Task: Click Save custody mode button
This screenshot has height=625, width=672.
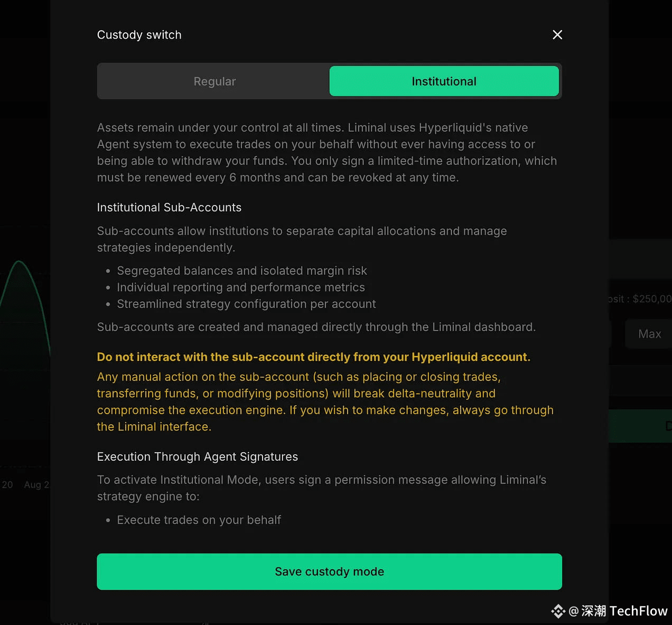Action: (x=329, y=572)
